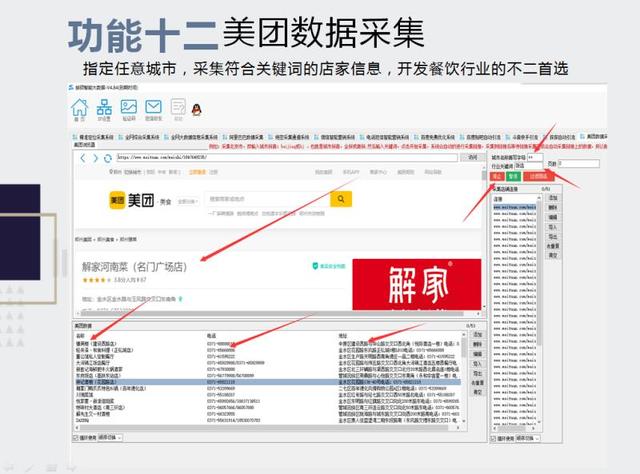Click 导出 button beside Meituan data table
This screenshot has height=474, width=640.
[478, 373]
